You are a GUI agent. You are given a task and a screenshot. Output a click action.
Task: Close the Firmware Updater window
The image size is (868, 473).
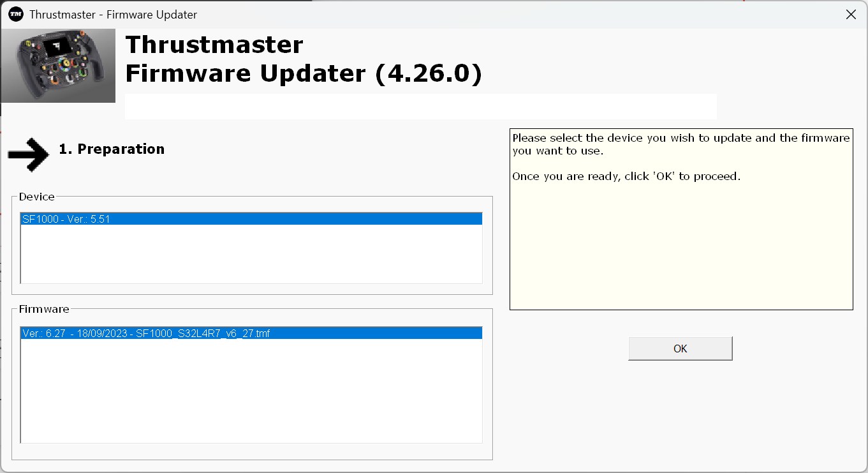click(x=851, y=14)
